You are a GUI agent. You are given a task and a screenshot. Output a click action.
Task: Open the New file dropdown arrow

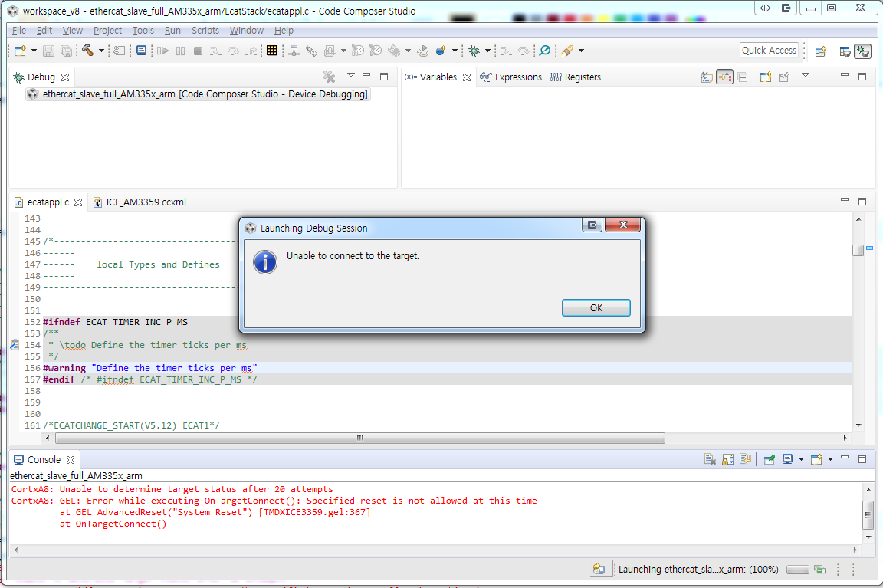pos(34,51)
